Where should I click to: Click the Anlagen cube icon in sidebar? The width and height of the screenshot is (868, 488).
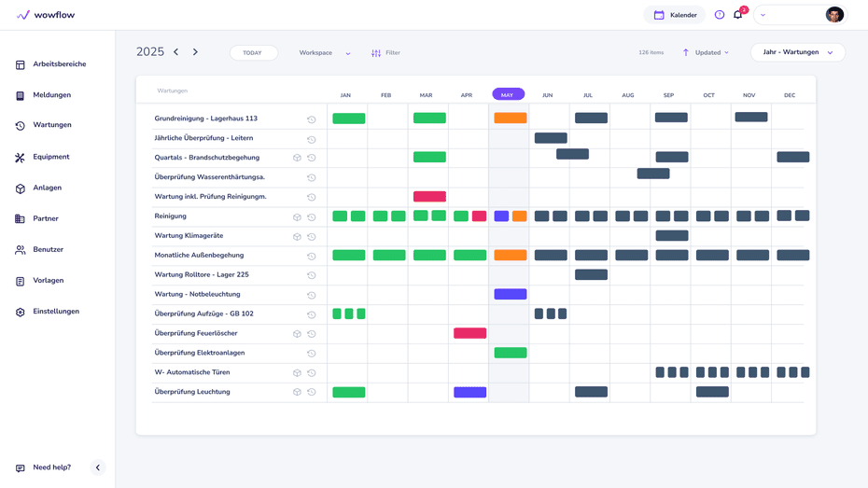click(20, 188)
